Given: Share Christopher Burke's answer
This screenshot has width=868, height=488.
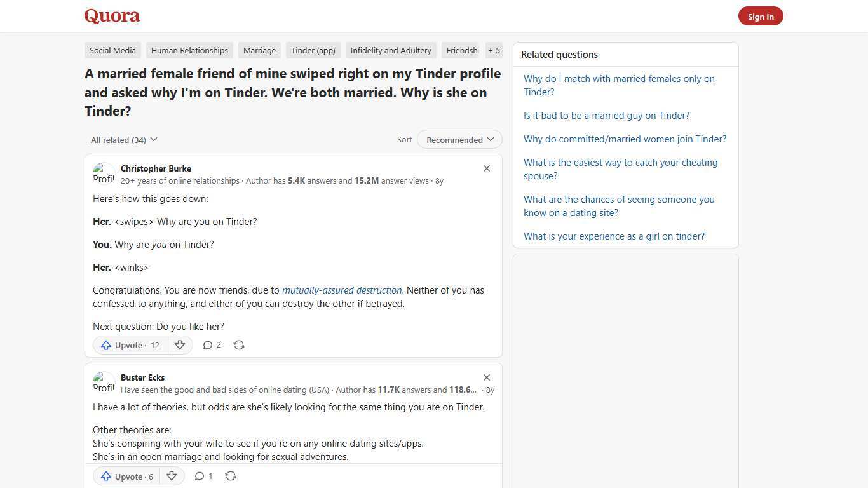Looking at the screenshot, I should [x=239, y=345].
